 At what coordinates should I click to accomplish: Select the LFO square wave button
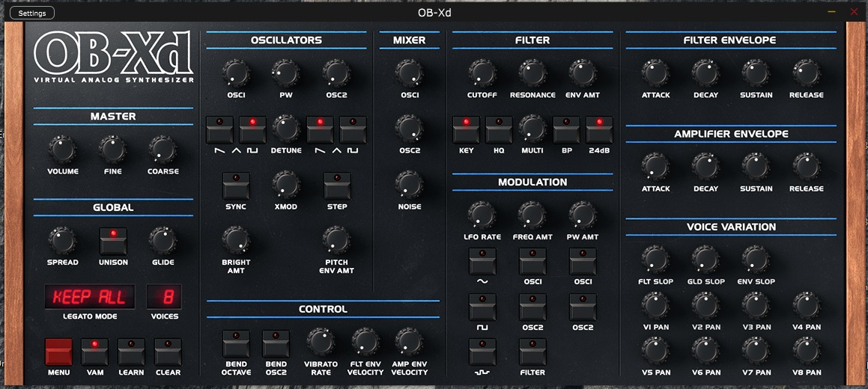pos(482,307)
